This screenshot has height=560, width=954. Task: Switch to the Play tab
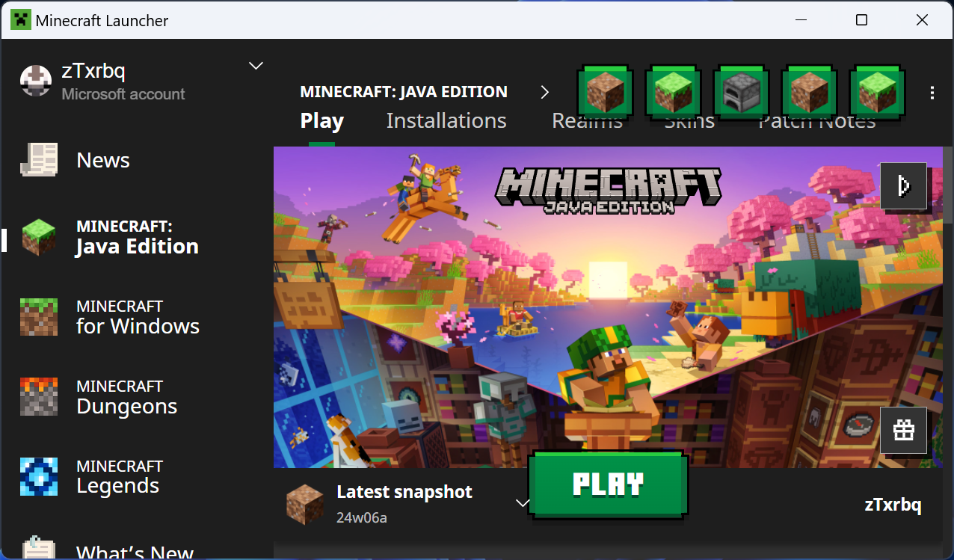pyautogui.click(x=322, y=120)
